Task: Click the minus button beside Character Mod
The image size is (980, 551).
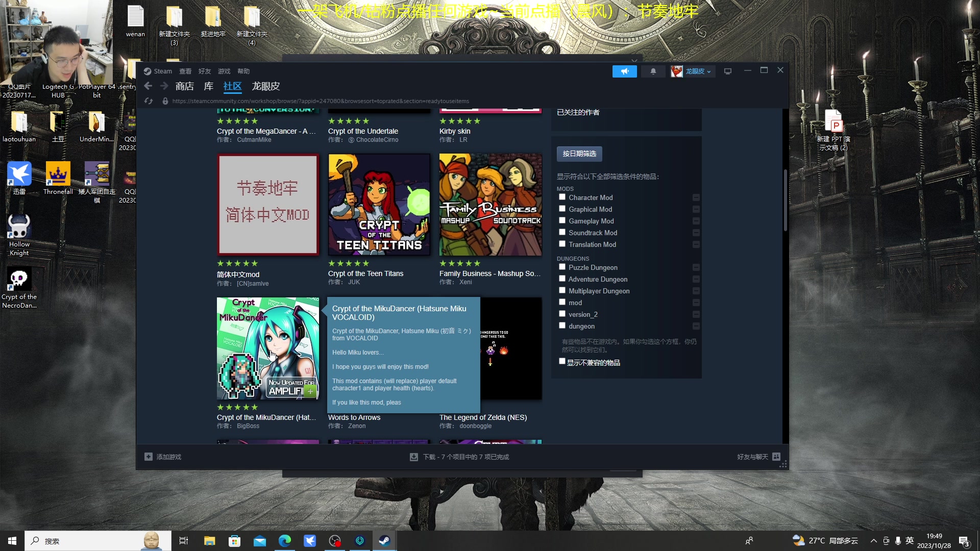Action: tap(696, 197)
